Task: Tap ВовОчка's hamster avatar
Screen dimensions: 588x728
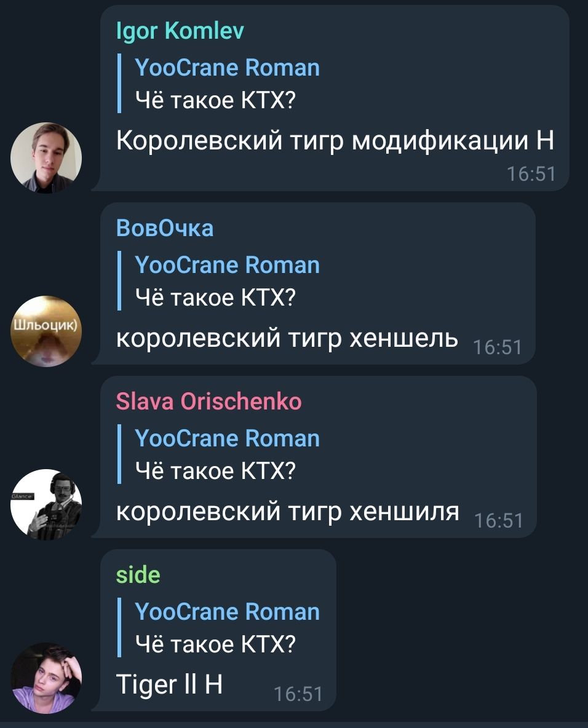Action: point(46,331)
